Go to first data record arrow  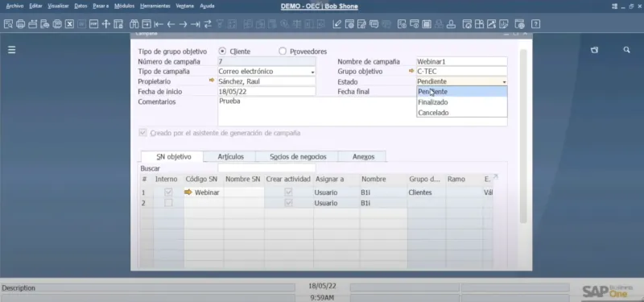pos(159,24)
